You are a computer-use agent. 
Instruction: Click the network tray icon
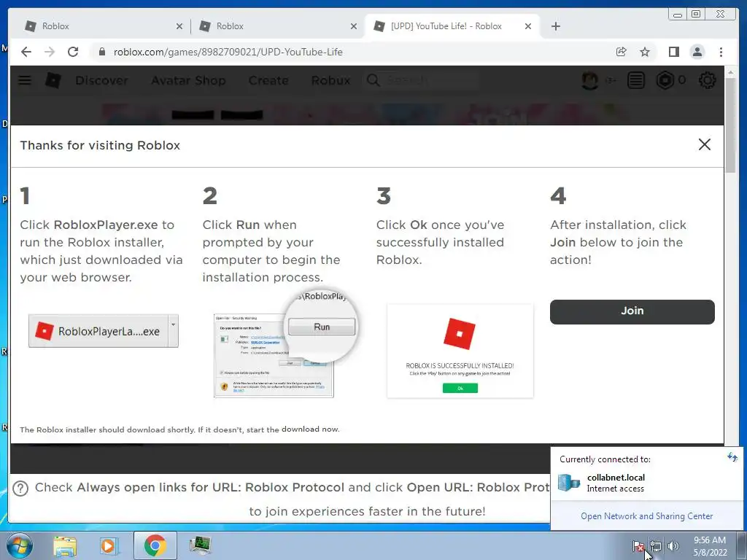pos(656,546)
